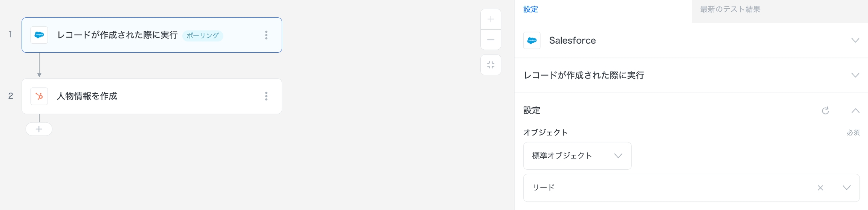This screenshot has height=210, width=868.
Task: Open the three-dot menu for step 1
Action: [x=266, y=35]
